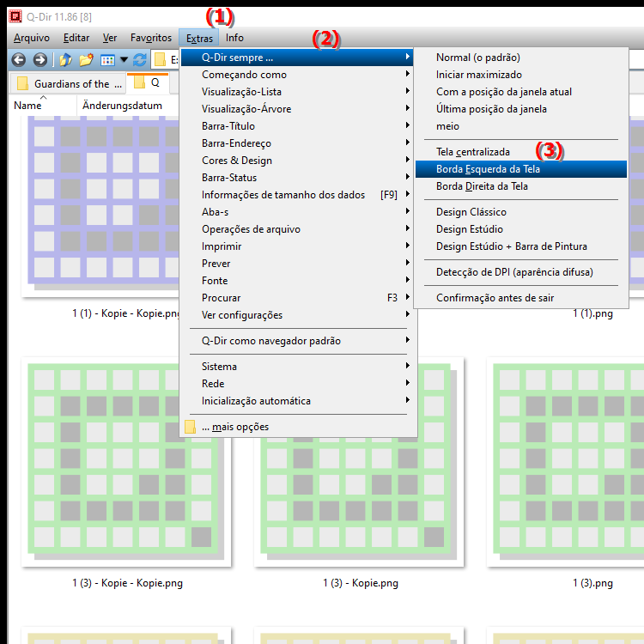Screen dimensions: 644x644
Task: Sort by the 'Änderungsdatum' column header
Action: (122, 106)
